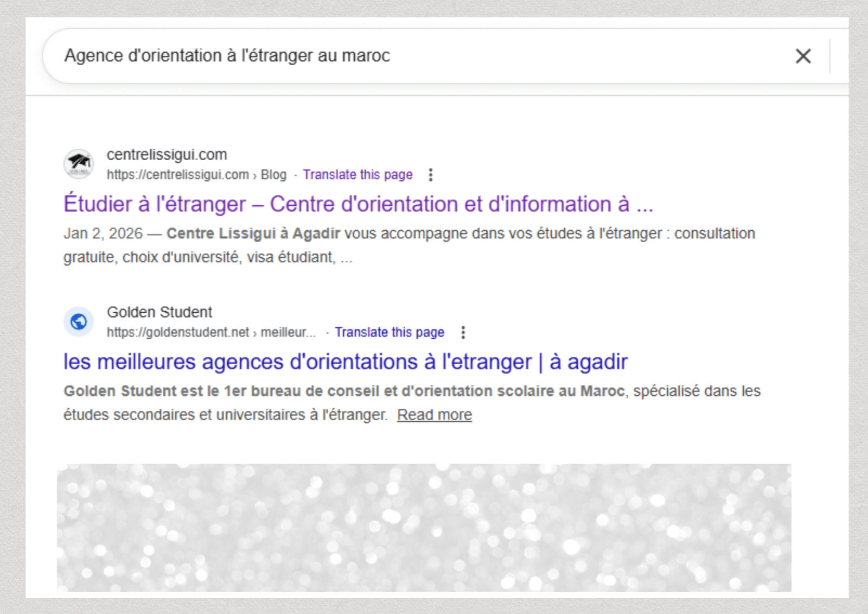Open the 'les meilleures agences d'orientations' result title
Screen dimensions: 868x614
point(345,362)
